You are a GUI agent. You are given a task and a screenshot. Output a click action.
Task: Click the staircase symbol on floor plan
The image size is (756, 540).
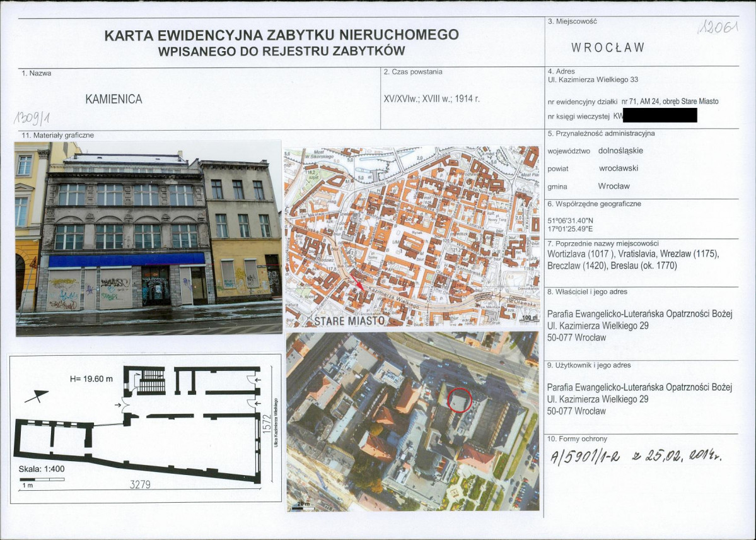tap(151, 381)
